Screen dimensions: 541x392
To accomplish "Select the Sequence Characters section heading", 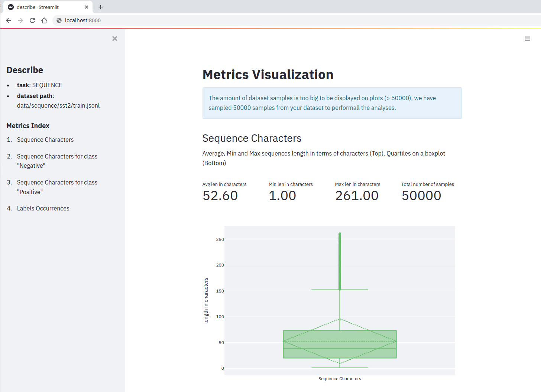I will click(252, 138).
